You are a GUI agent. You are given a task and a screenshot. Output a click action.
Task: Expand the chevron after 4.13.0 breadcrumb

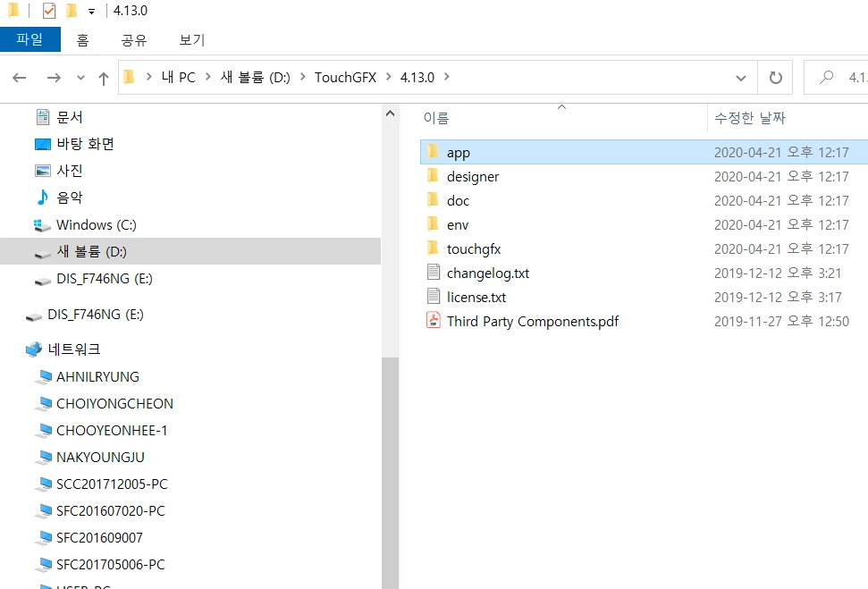447,77
